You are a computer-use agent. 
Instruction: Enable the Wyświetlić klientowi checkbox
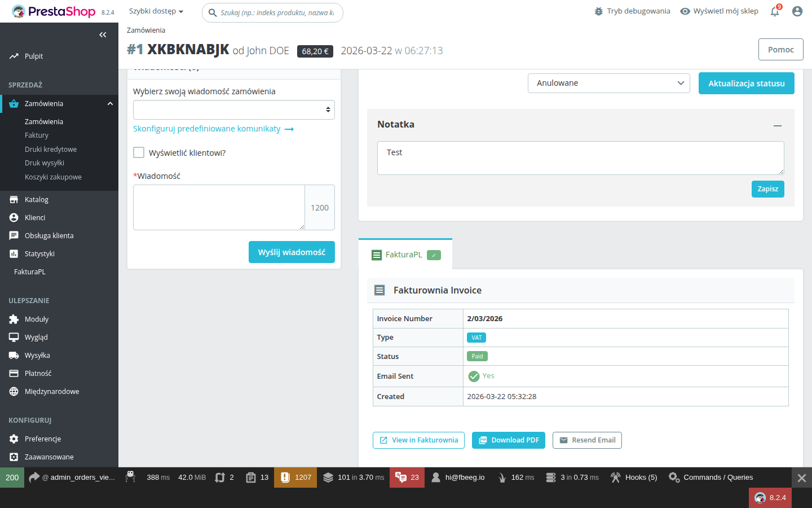[x=138, y=152]
